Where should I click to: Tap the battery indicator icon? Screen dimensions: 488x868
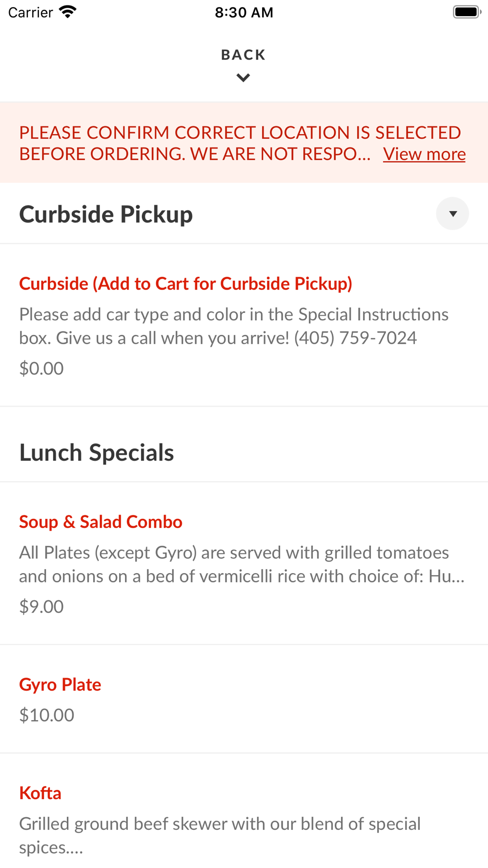click(x=467, y=12)
